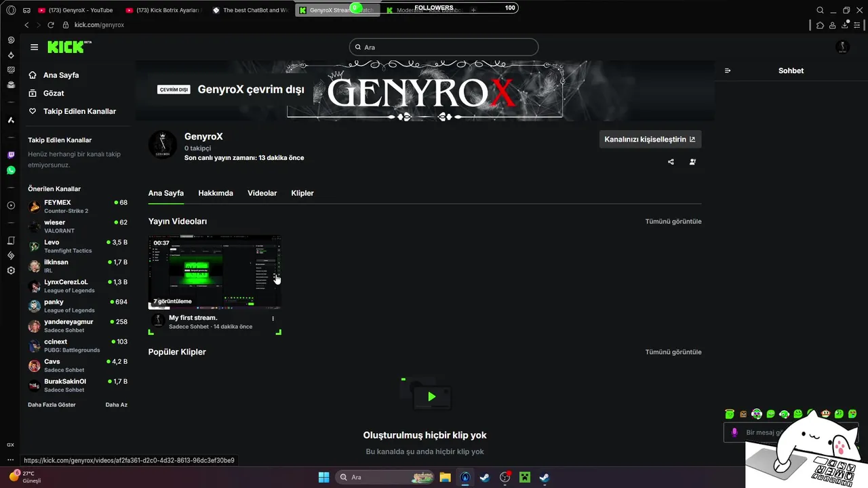Click the GenyroX channel avatar
This screenshot has width=868, height=488.
pyautogui.click(x=163, y=145)
